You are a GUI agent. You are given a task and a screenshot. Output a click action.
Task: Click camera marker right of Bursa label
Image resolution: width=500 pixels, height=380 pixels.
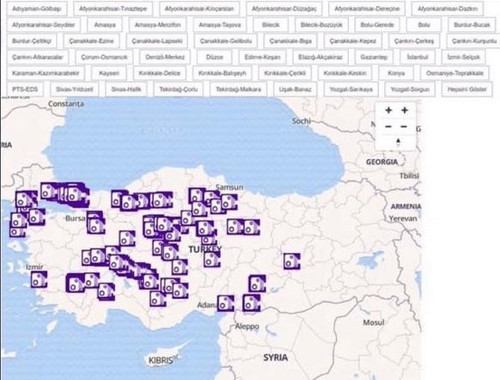pos(96,226)
